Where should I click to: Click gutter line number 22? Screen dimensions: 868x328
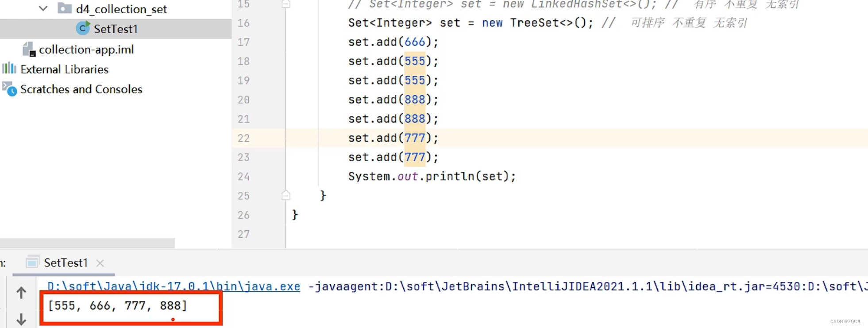coord(243,138)
